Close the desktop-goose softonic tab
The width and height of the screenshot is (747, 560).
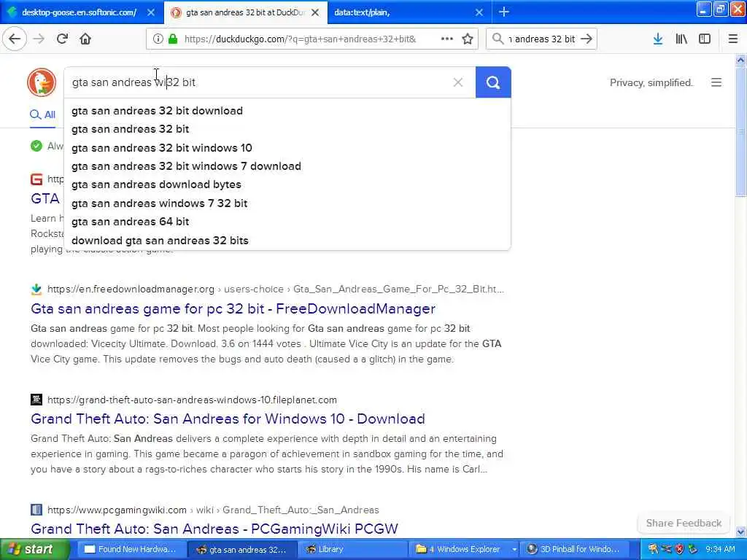pos(151,12)
